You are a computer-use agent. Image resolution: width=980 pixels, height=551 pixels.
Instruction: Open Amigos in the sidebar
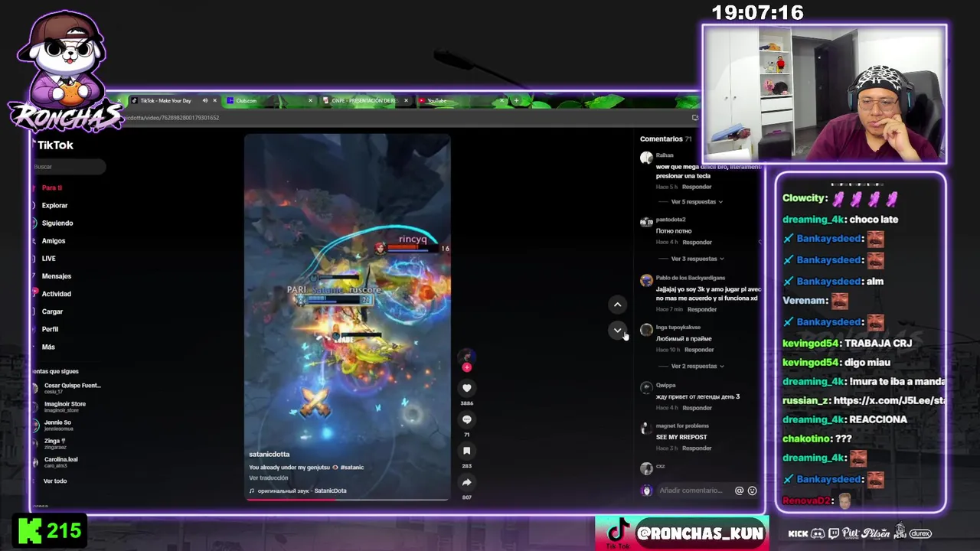click(53, 240)
